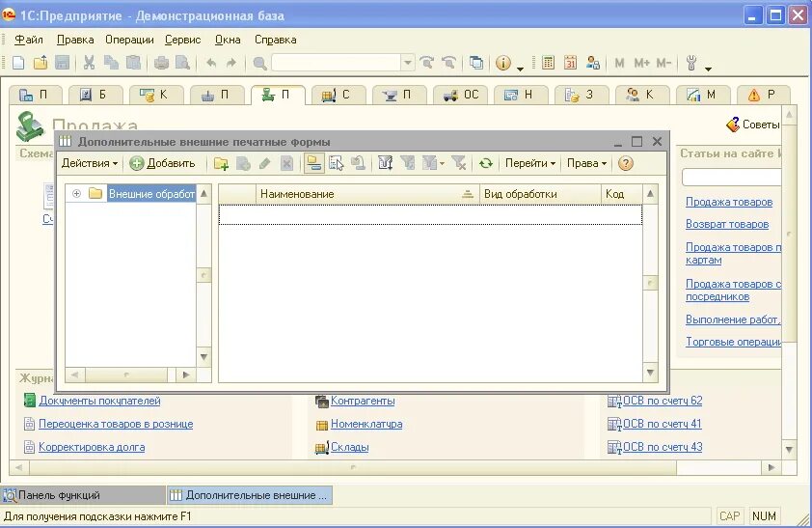Click the move item to another group icon
The image size is (812, 528).
tap(337, 164)
